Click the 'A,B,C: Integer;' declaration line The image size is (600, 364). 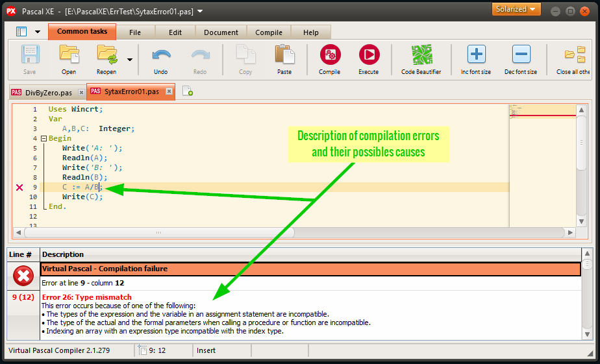(x=98, y=128)
